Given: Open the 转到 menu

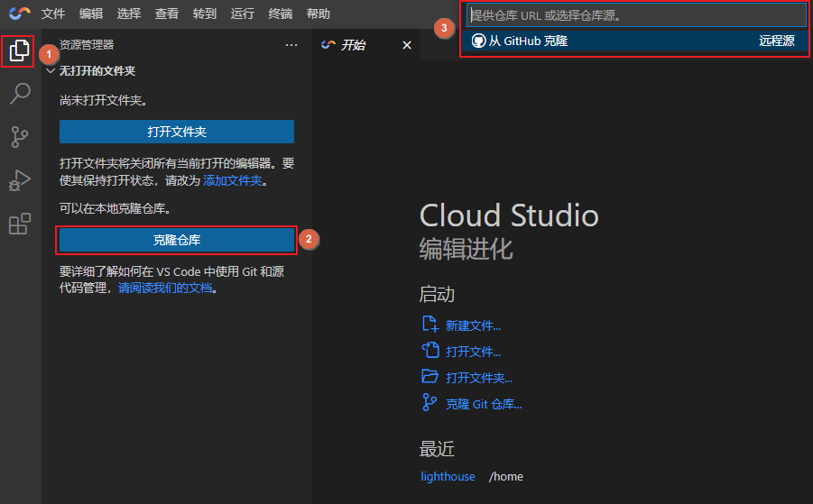Looking at the screenshot, I should click(x=205, y=14).
